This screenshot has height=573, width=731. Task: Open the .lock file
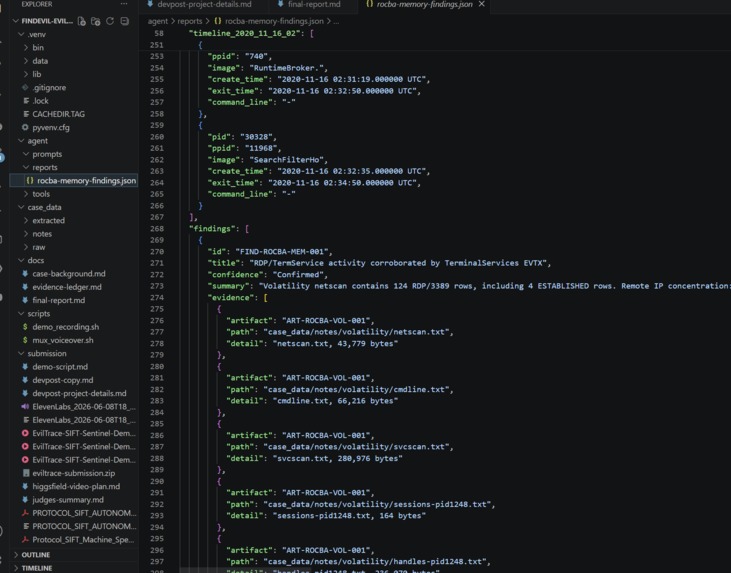tap(40, 101)
